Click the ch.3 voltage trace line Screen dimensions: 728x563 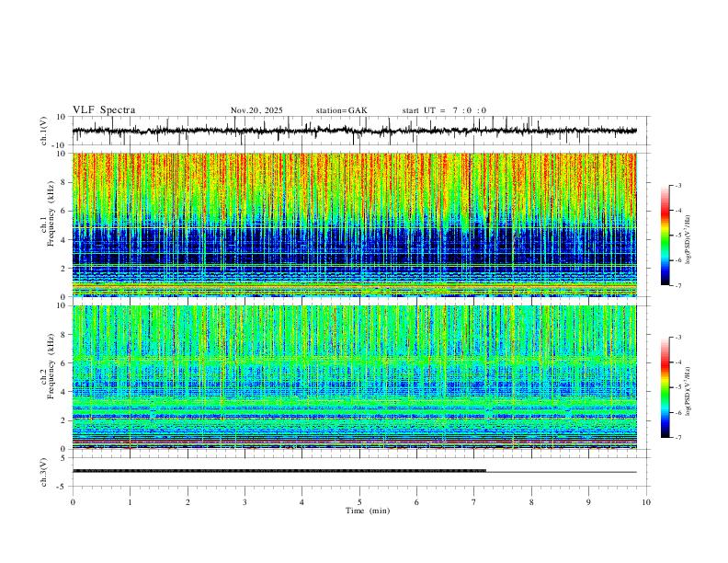coord(354,471)
